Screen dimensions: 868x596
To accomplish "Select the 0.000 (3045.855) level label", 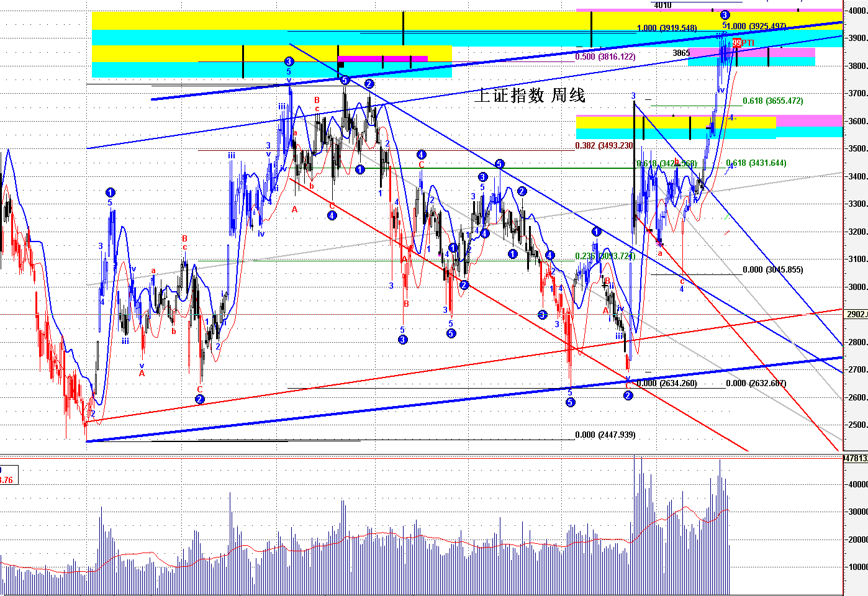I will 773,270.
